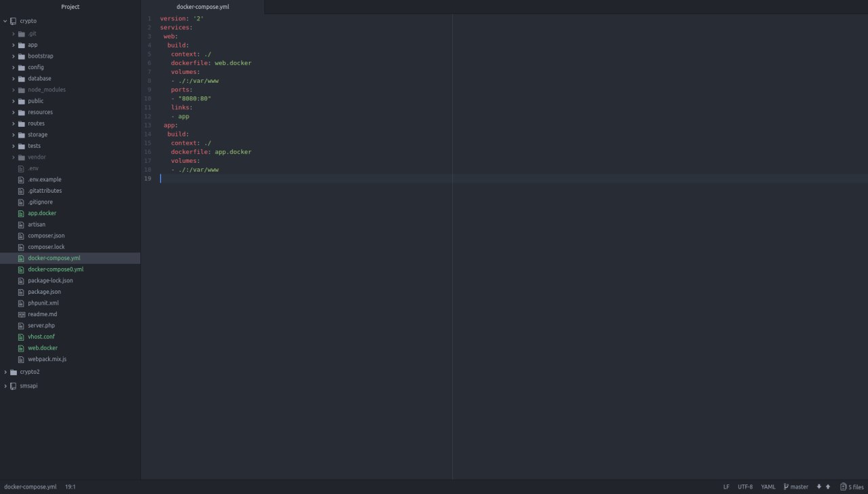Screen dimensions: 868x494
Task: Click the git push up-arrow icon
Action: coord(828,487)
